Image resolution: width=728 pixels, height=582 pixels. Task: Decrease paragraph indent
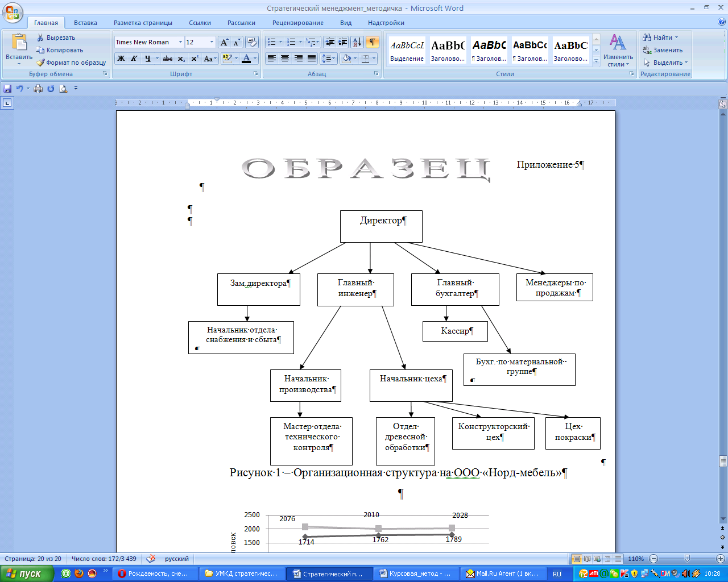pyautogui.click(x=330, y=42)
